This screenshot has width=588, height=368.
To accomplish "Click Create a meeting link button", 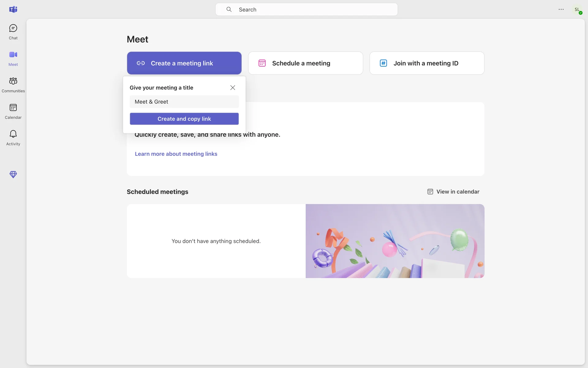I will click(x=184, y=63).
